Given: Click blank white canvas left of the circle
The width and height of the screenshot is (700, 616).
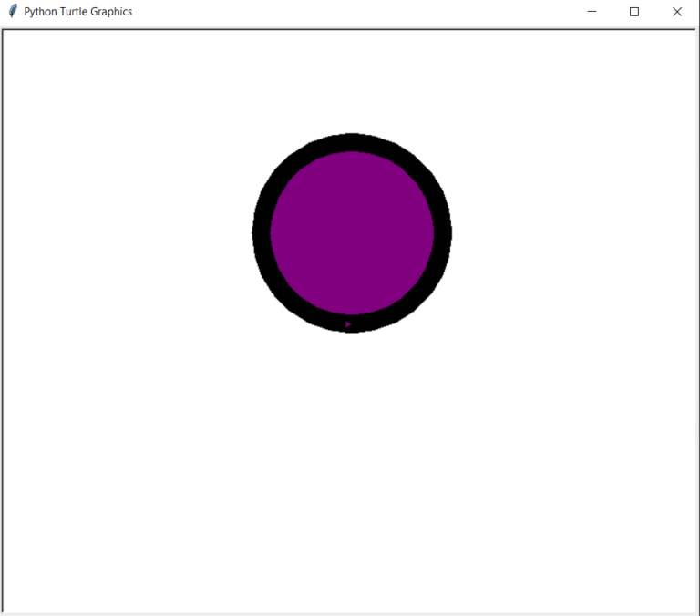Looking at the screenshot, I should (128, 233).
